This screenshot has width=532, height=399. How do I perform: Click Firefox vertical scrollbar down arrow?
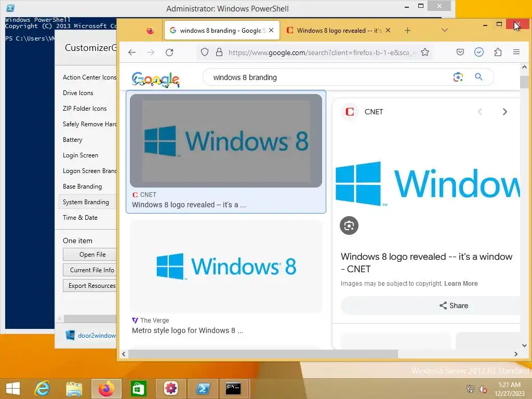click(x=524, y=345)
